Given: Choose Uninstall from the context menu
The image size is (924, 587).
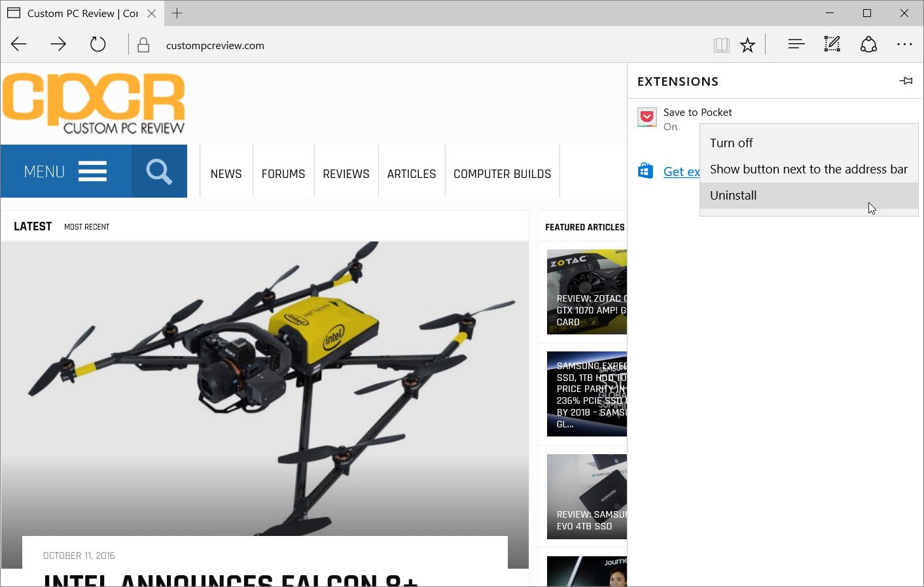Looking at the screenshot, I should 809,195.
